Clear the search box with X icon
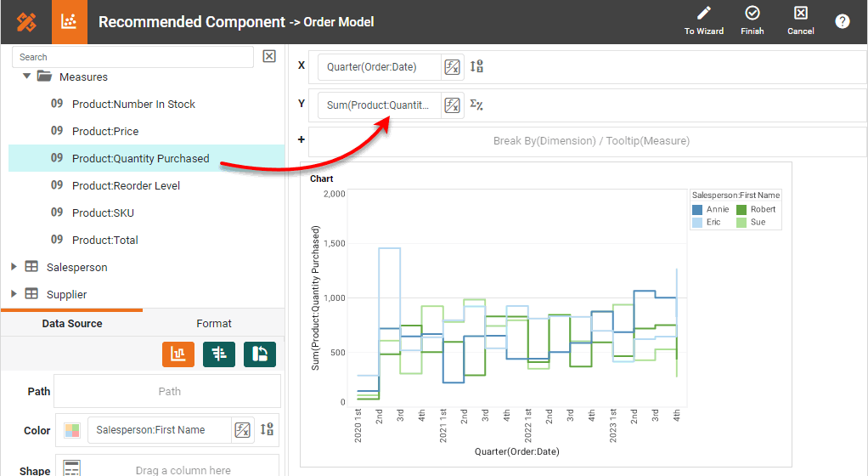This screenshot has height=476, width=868. click(269, 57)
